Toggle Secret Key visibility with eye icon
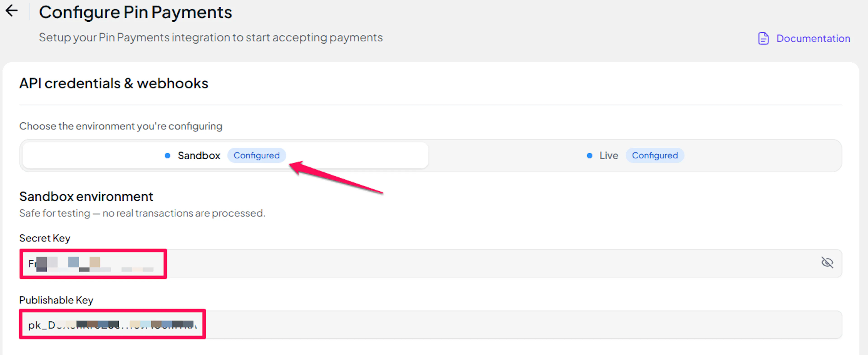Viewport: 868px width, 355px height. (x=827, y=263)
